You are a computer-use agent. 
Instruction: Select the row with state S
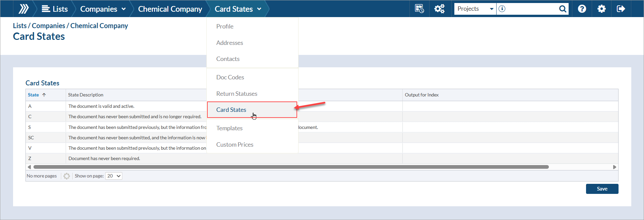[x=322, y=127]
